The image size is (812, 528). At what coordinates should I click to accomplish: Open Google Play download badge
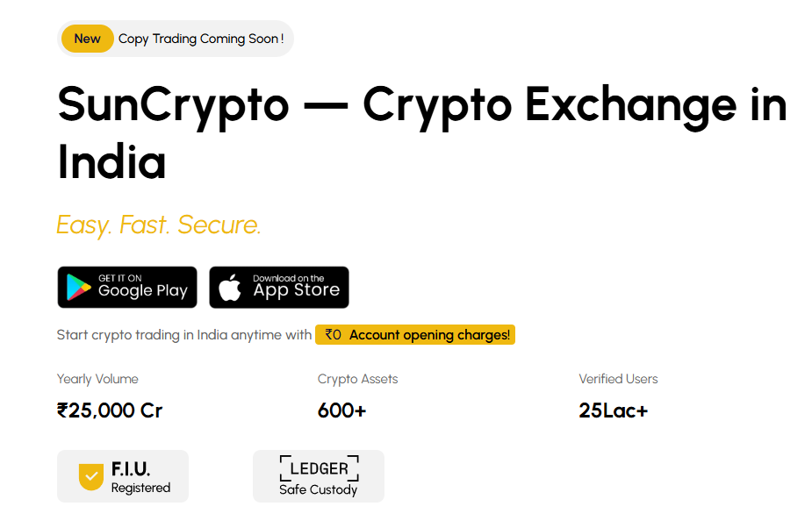[x=126, y=287]
